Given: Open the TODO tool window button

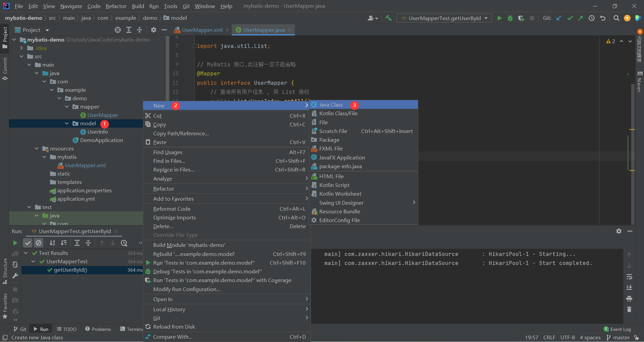Looking at the screenshot, I should coord(66,329).
